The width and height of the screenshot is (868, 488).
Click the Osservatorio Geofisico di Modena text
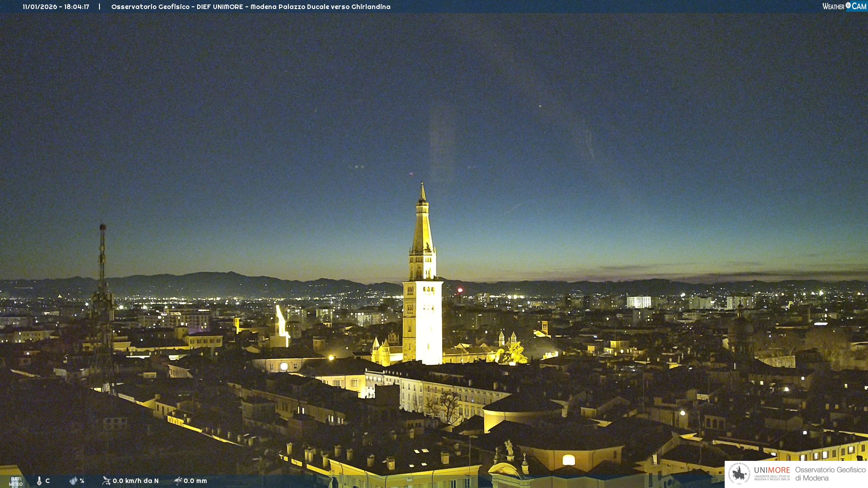click(830, 474)
